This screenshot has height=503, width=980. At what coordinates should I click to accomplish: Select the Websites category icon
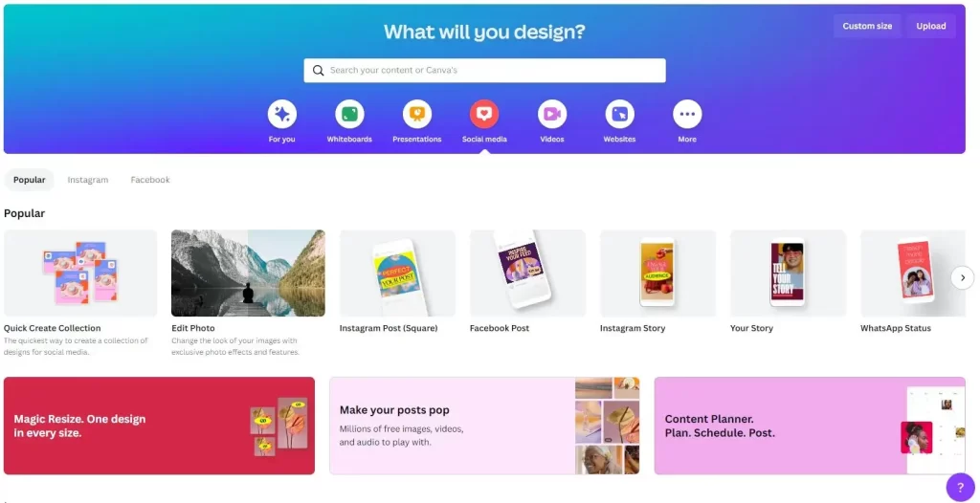619,114
